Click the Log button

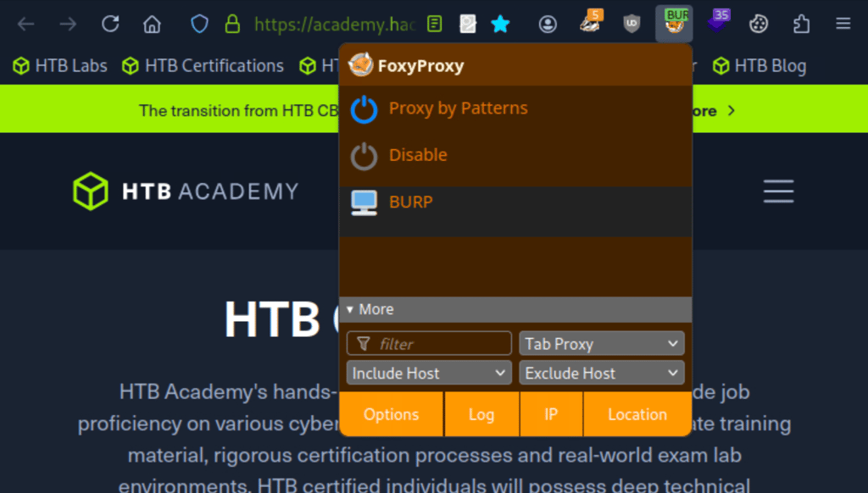(481, 414)
